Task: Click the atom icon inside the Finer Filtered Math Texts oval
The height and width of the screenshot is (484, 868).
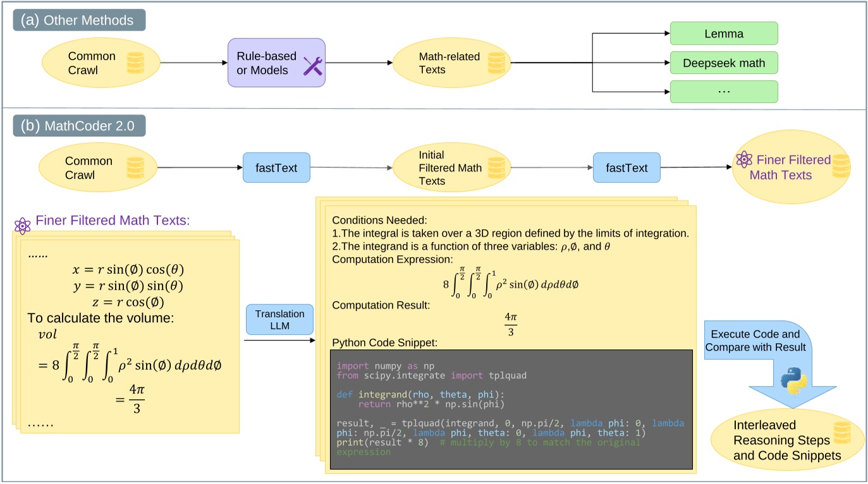Action: tap(744, 160)
